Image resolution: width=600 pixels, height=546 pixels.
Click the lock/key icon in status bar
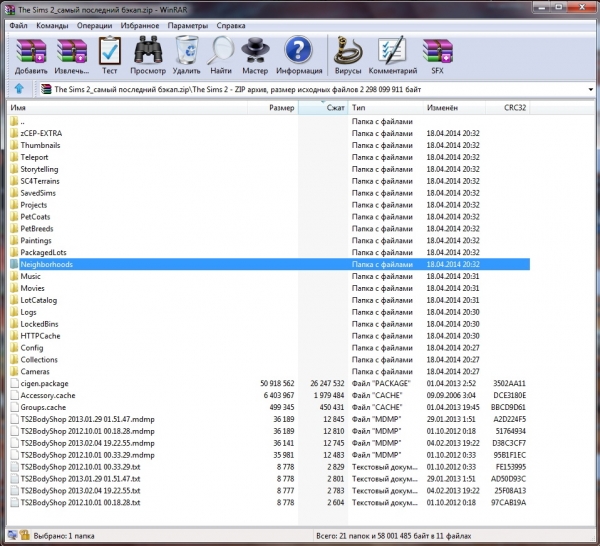pos(24,535)
